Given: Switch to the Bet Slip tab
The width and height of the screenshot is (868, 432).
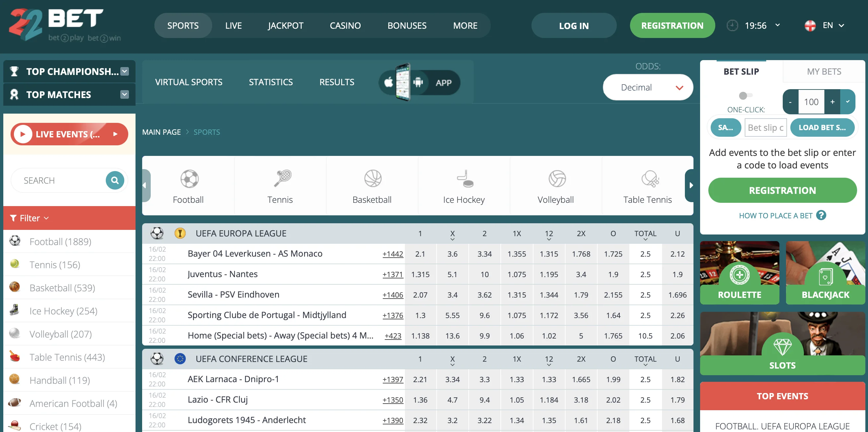Looking at the screenshot, I should pyautogui.click(x=741, y=71).
